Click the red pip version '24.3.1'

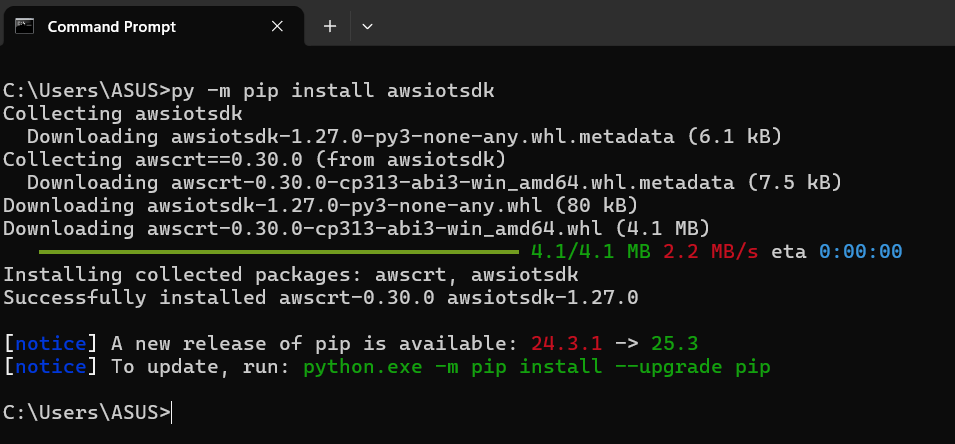(566, 343)
